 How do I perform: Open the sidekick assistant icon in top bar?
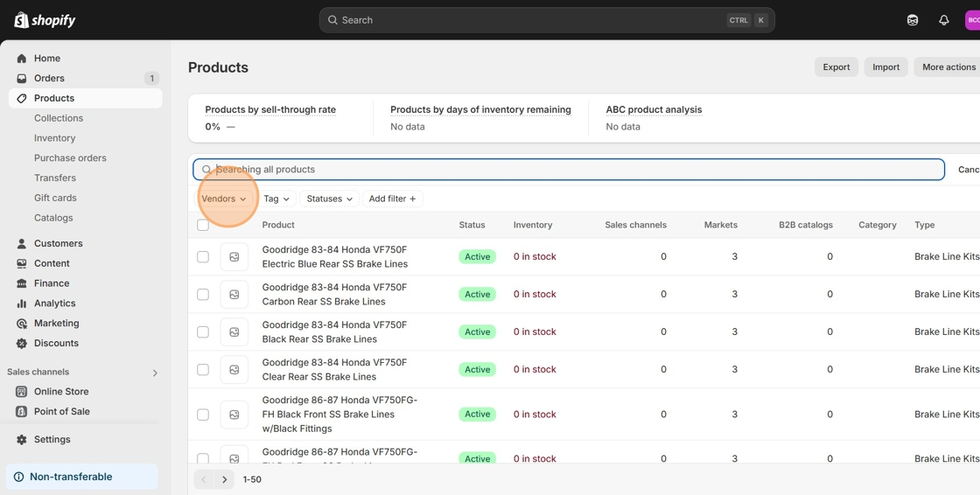913,20
